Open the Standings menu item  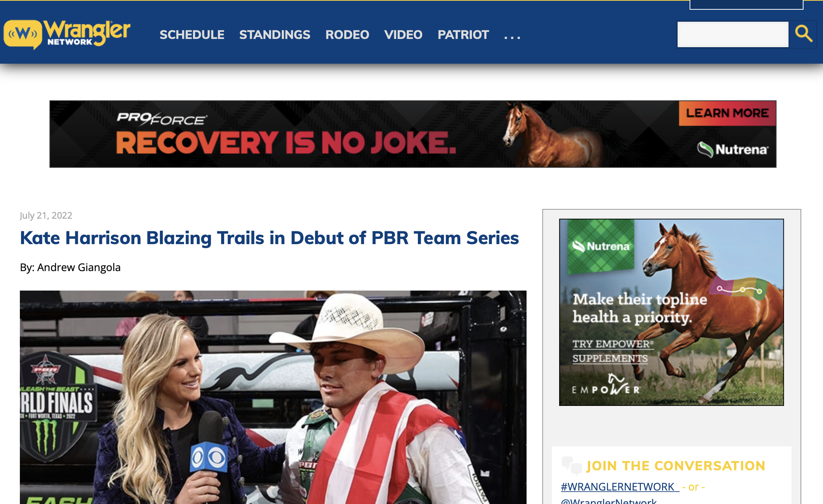tap(275, 35)
